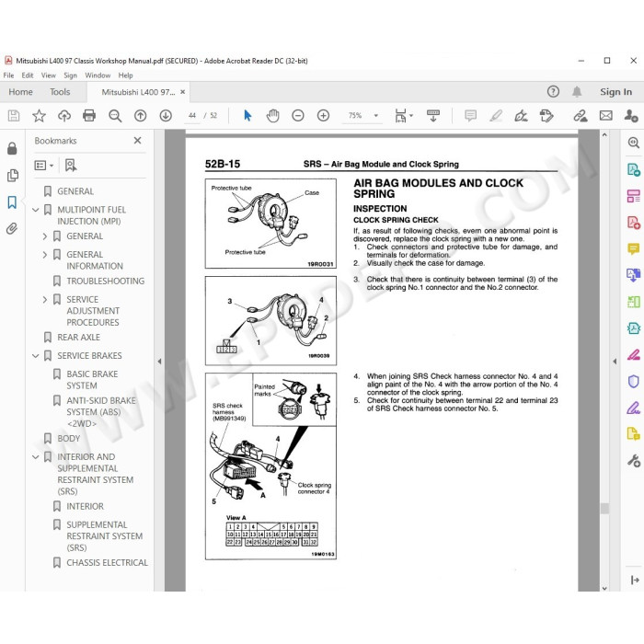This screenshot has width=644, height=644.
Task: Open the Help menu
Action: 126,75
